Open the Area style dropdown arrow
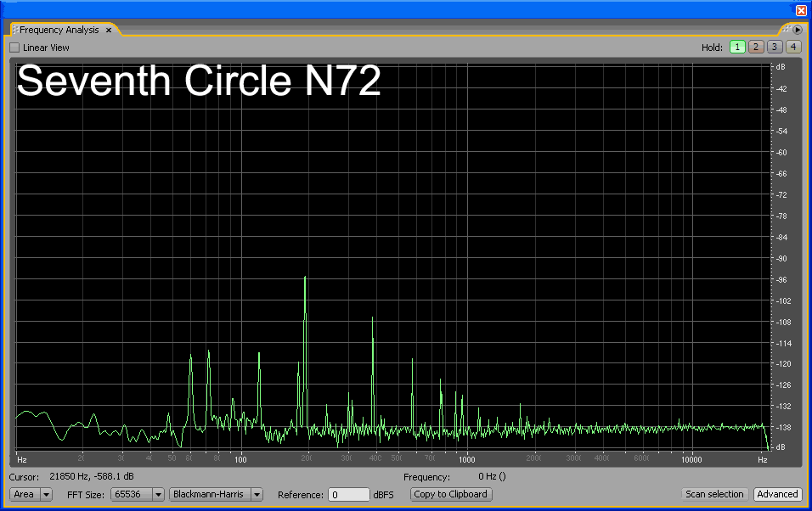Screen dimensions: 812x511 [x=46, y=494]
